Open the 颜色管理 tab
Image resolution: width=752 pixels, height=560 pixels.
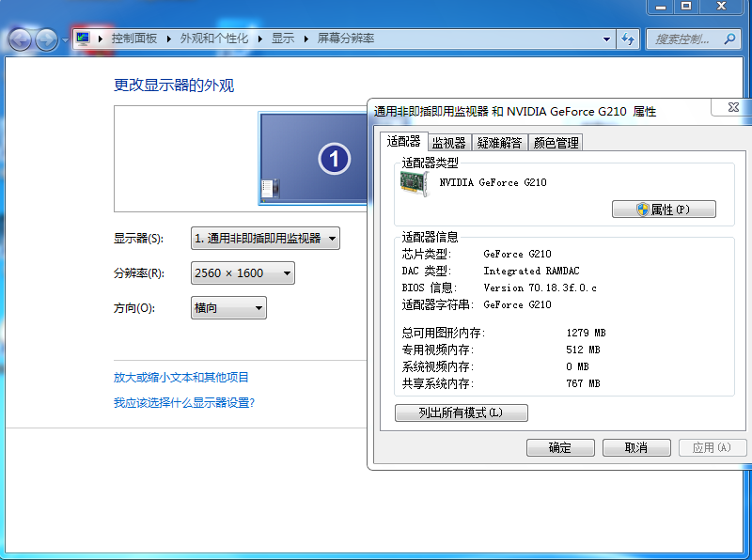tap(556, 143)
